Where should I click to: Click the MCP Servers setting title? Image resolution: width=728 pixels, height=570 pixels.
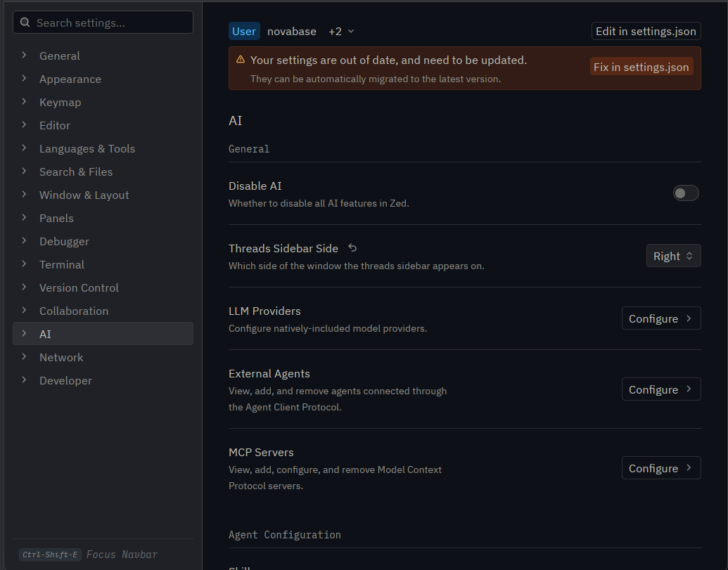click(261, 453)
